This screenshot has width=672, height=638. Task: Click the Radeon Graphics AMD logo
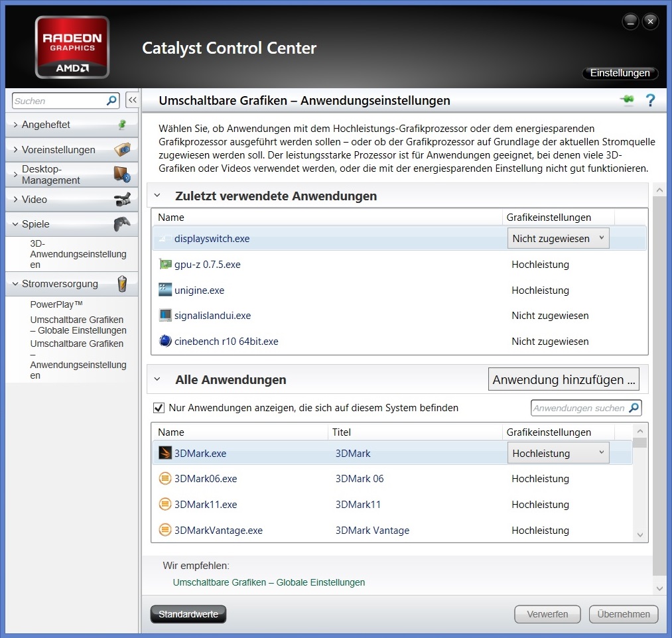pos(72,47)
